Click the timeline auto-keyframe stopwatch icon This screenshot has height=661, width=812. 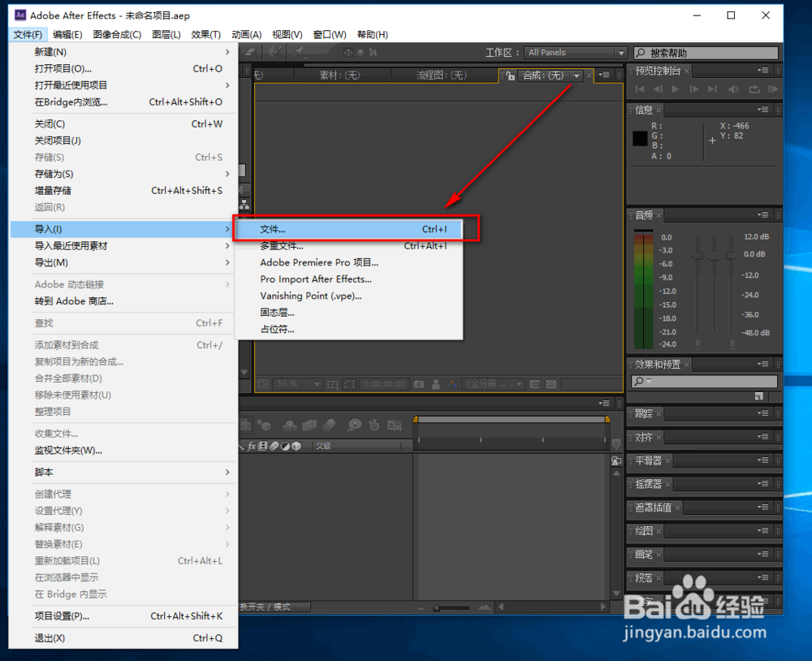[374, 426]
